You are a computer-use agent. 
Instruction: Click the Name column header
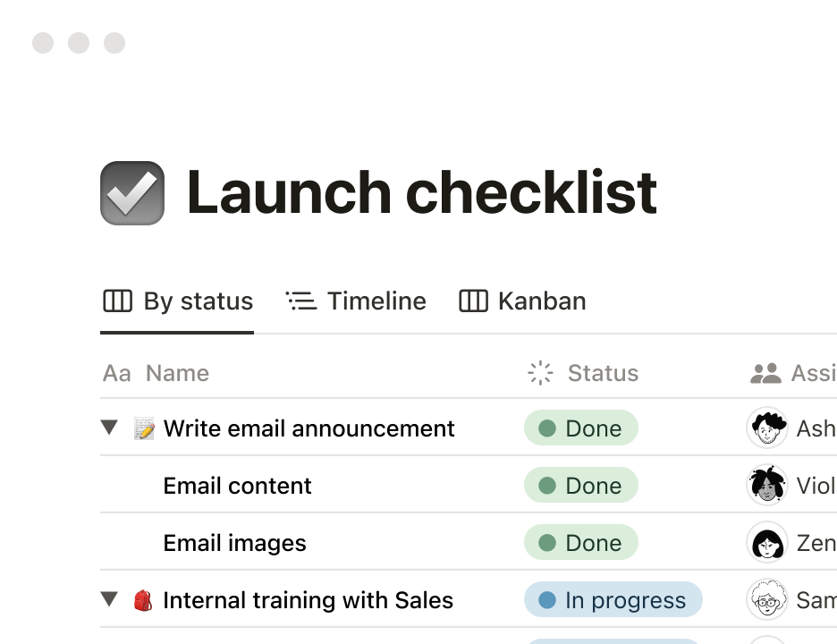pos(177,373)
